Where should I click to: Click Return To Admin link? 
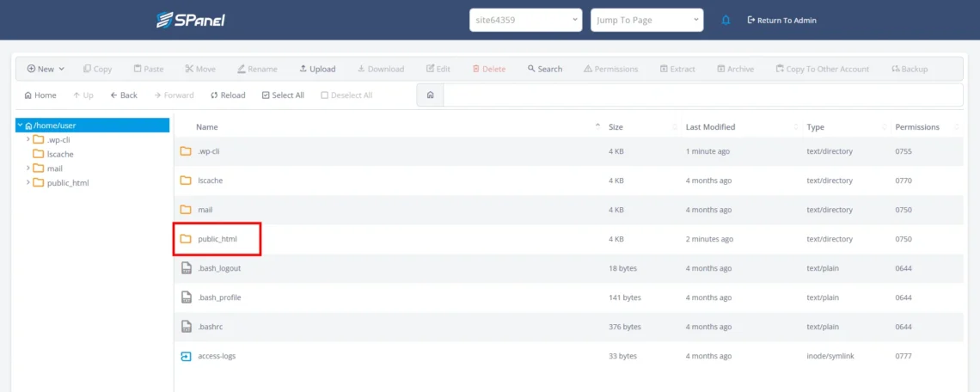tap(781, 20)
